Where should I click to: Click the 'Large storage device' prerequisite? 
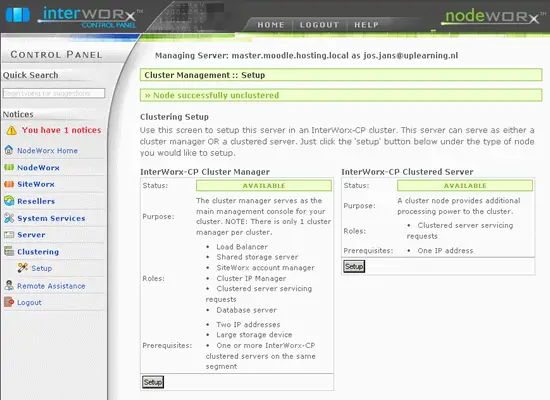(x=254, y=335)
